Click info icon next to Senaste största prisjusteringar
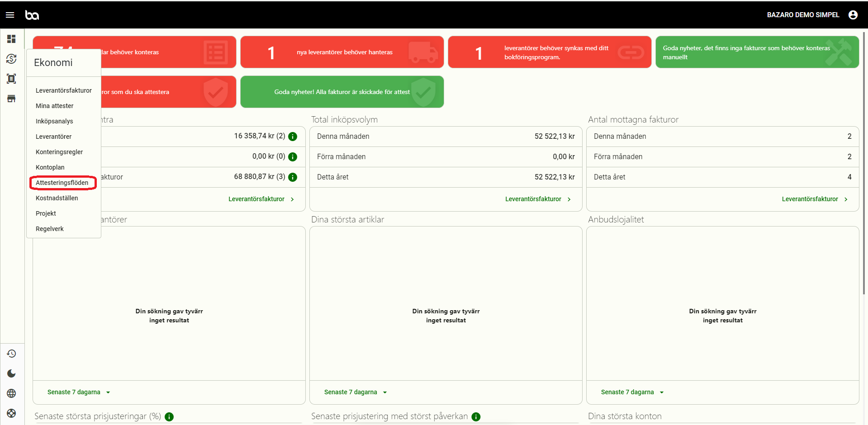This screenshot has height=425, width=868. [x=169, y=417]
